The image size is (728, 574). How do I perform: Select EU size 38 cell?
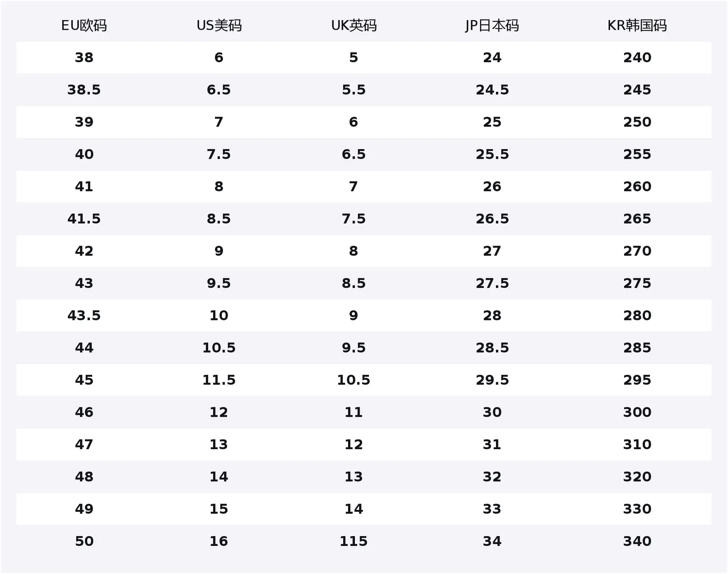pyautogui.click(x=84, y=57)
